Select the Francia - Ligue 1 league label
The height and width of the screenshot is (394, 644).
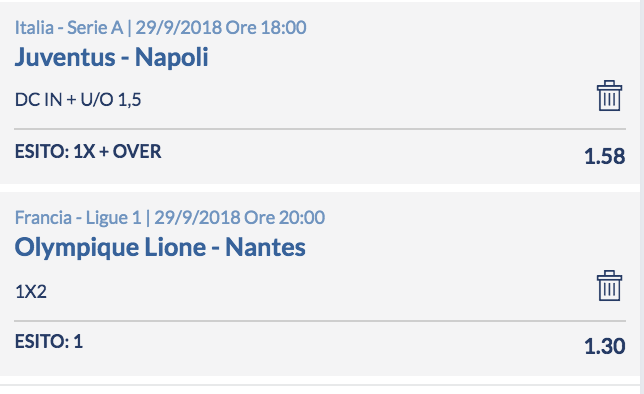[x=78, y=217]
